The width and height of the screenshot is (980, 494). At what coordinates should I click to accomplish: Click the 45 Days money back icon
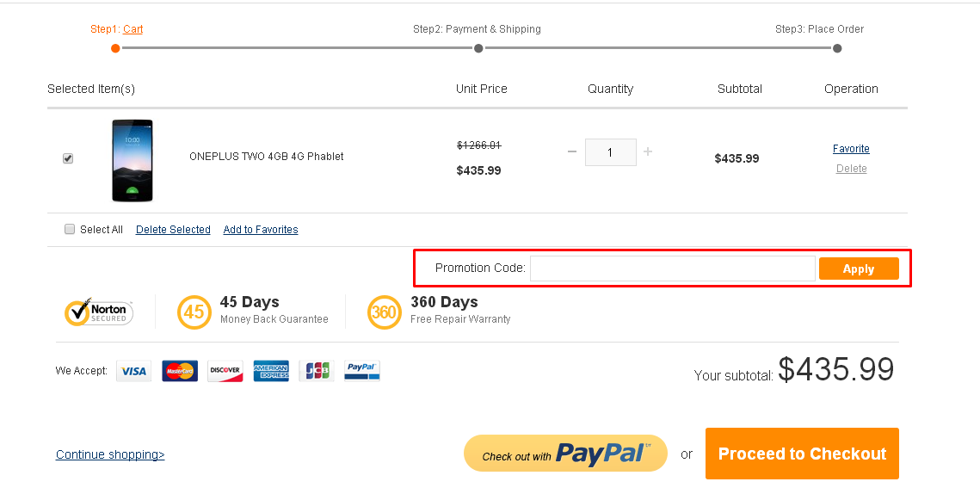coord(194,312)
